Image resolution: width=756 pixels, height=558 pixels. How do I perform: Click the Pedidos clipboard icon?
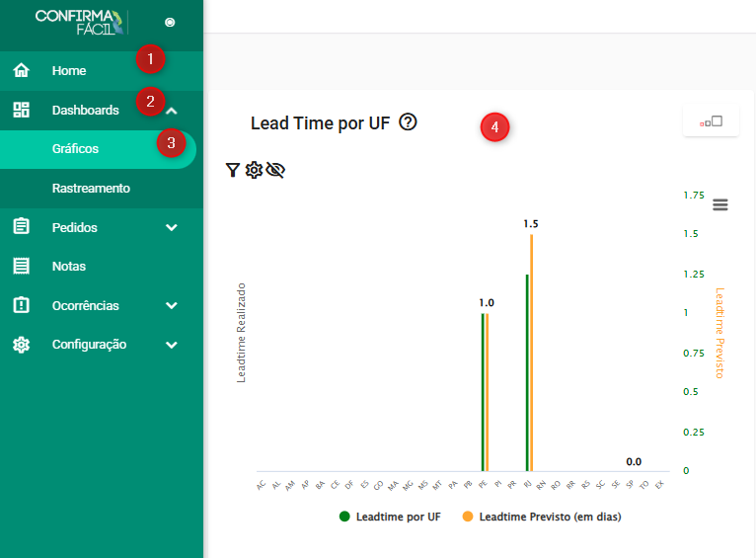21,227
